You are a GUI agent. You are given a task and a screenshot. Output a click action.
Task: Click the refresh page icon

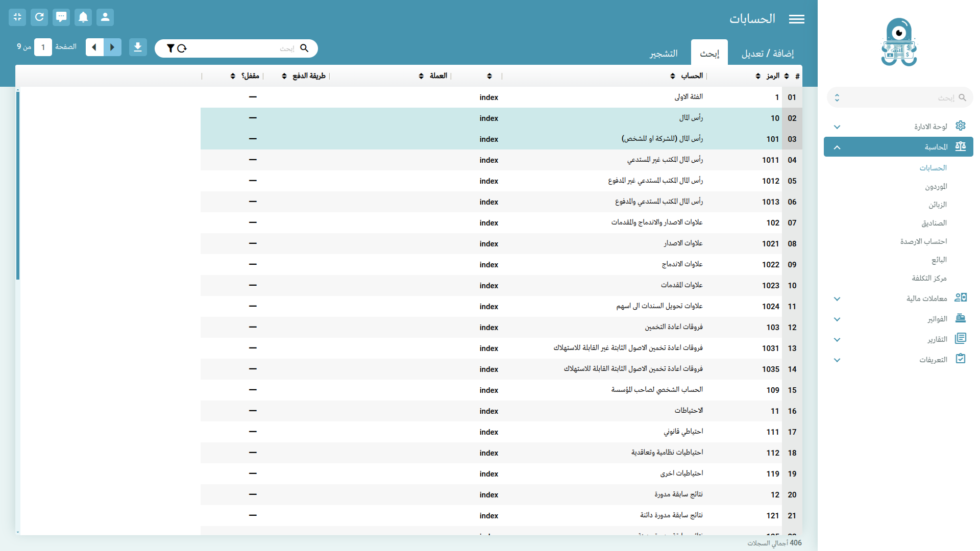[x=39, y=17]
